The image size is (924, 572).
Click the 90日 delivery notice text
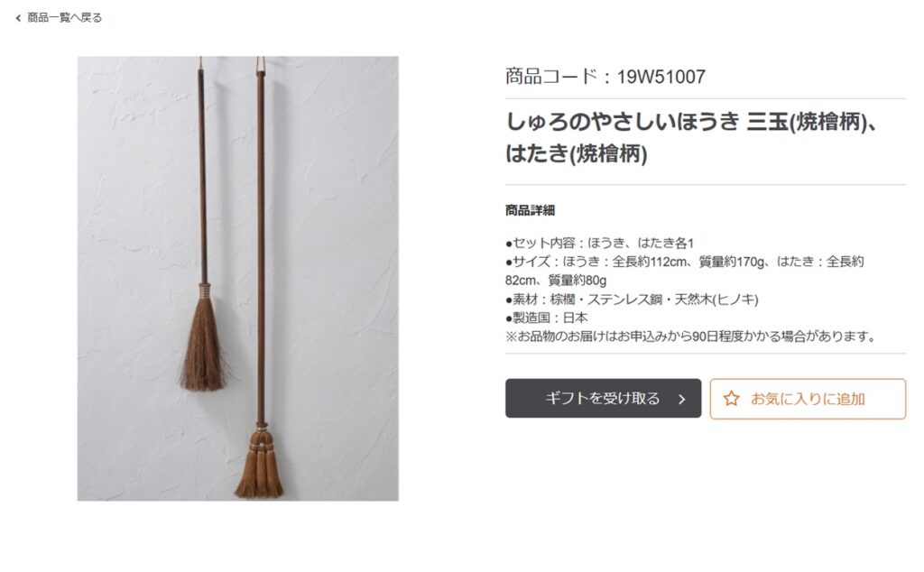[x=690, y=337]
